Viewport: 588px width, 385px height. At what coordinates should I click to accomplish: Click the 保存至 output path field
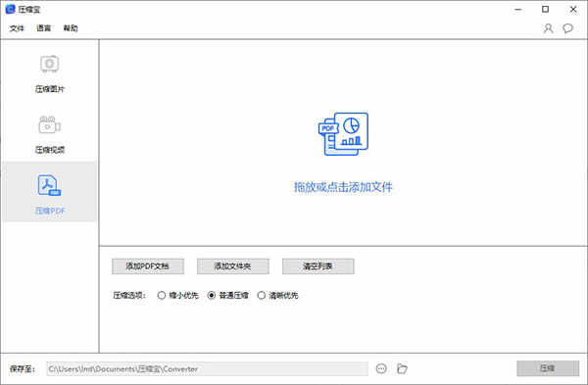click(207, 369)
